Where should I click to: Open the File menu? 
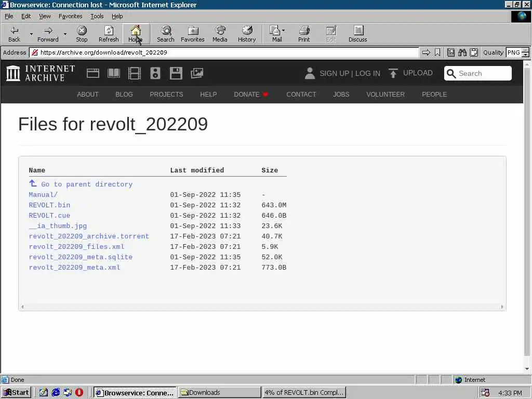(9, 16)
